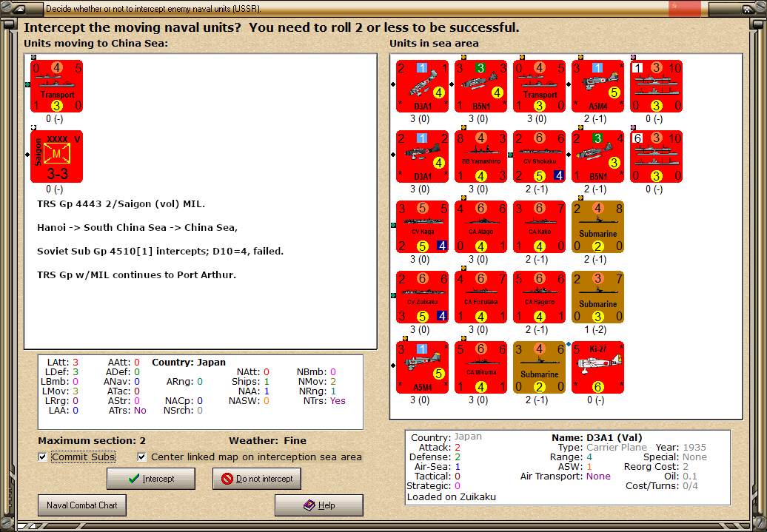Click Do not intercept
The width and height of the screenshot is (767, 532).
click(256, 479)
